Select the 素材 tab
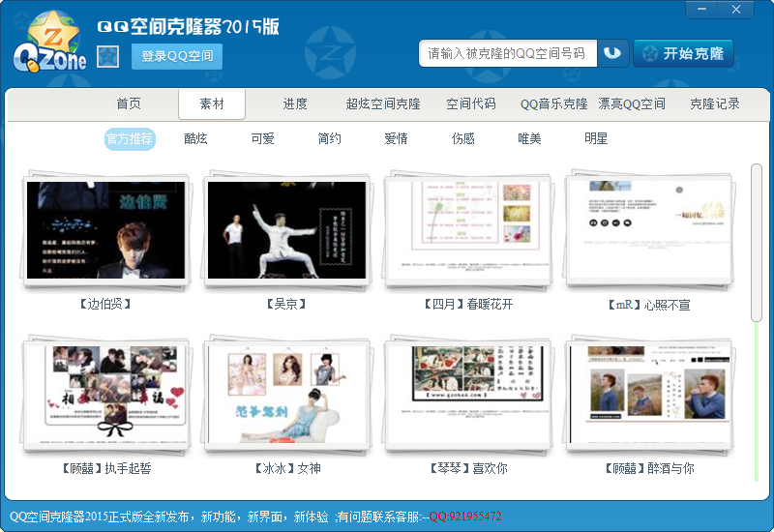Image resolution: width=774 pixels, height=532 pixels. 212,104
